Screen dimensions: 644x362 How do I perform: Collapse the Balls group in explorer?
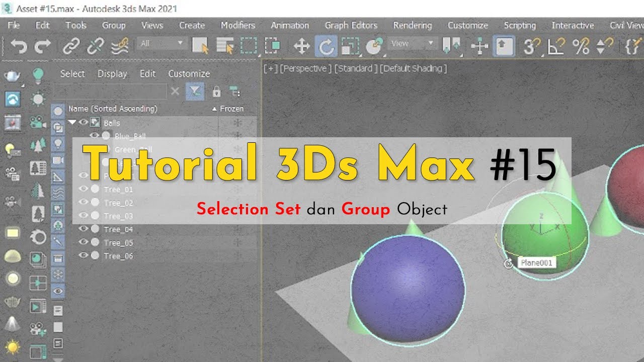pyautogui.click(x=72, y=122)
